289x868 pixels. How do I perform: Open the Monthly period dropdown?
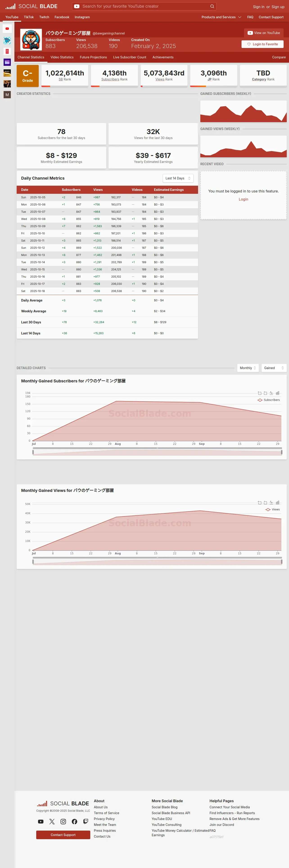pos(248,368)
